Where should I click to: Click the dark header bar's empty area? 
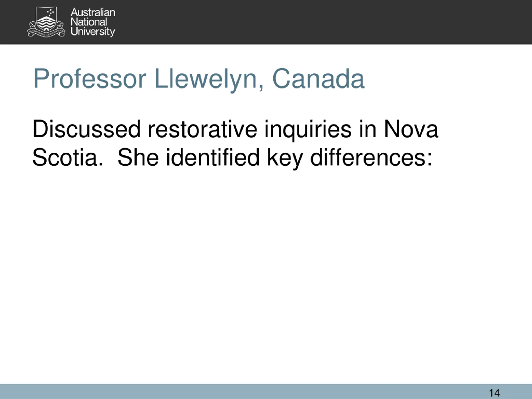(313, 22)
